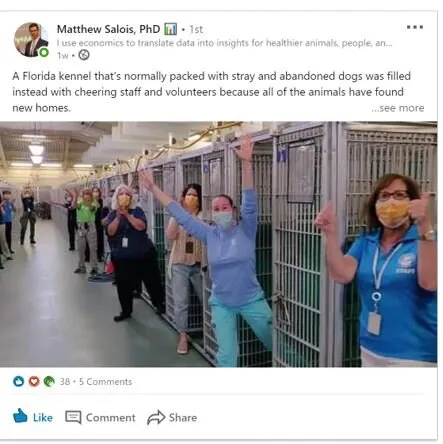Click the chart emoji beside the name
The width and height of the screenshot is (443, 444).
171,29
